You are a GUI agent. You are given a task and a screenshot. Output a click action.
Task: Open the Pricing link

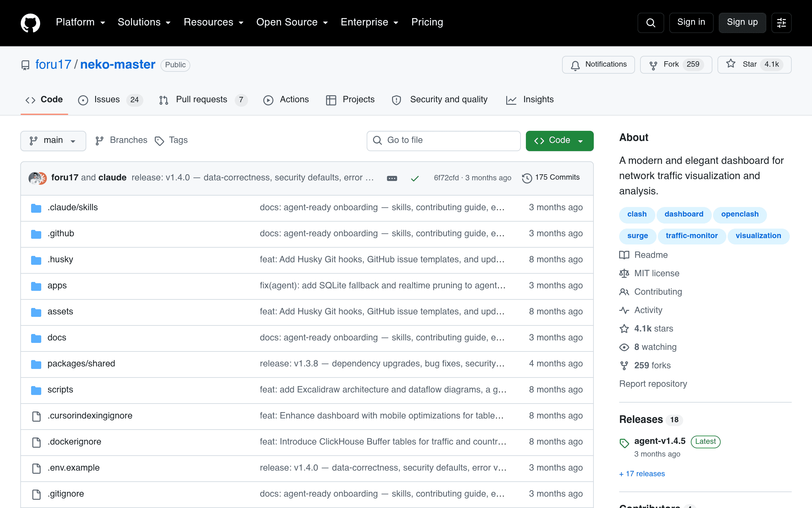tap(427, 22)
